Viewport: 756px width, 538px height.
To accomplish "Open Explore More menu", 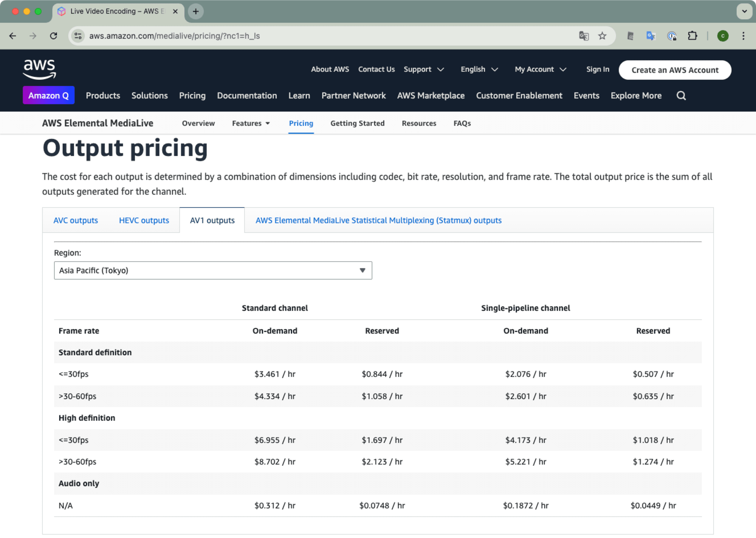I will pyautogui.click(x=636, y=96).
